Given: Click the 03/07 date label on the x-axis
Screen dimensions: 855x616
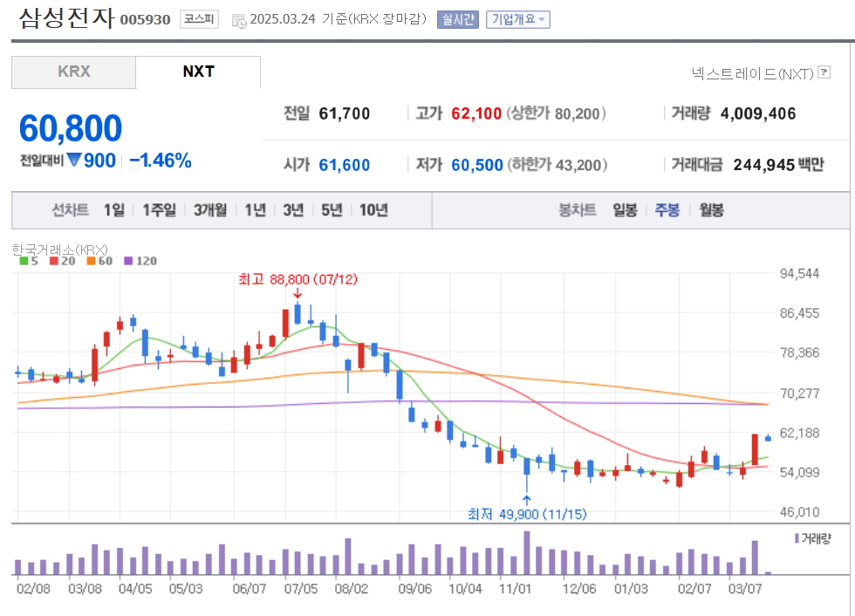Looking at the screenshot, I should [x=745, y=589].
